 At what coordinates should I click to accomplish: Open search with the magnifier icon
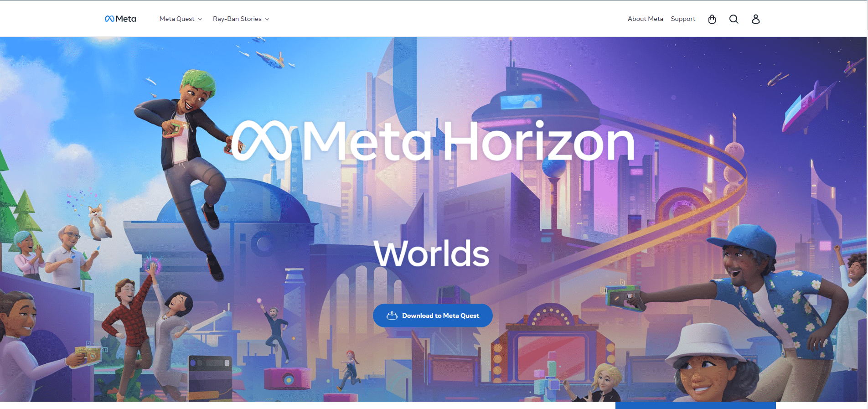click(x=734, y=19)
